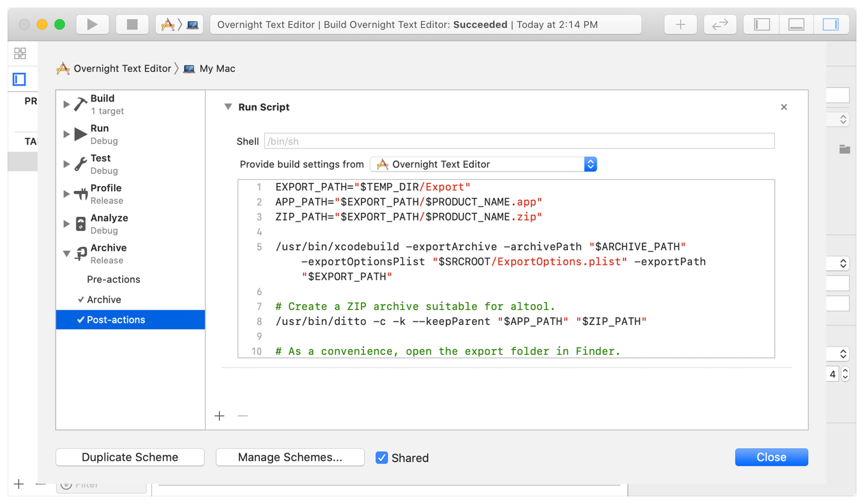This screenshot has height=504, width=864.
Task: Remove the Run Script action with X
Action: coord(784,107)
